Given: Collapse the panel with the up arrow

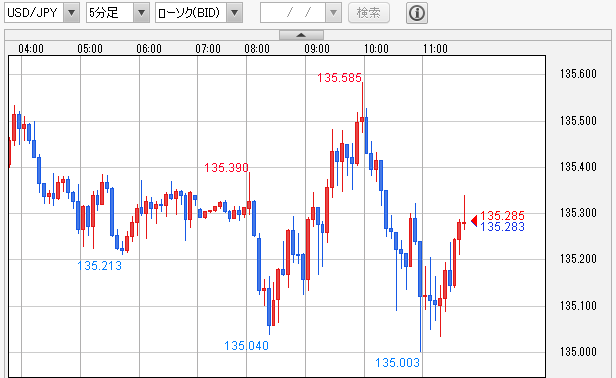Looking at the screenshot, I should [301, 35].
